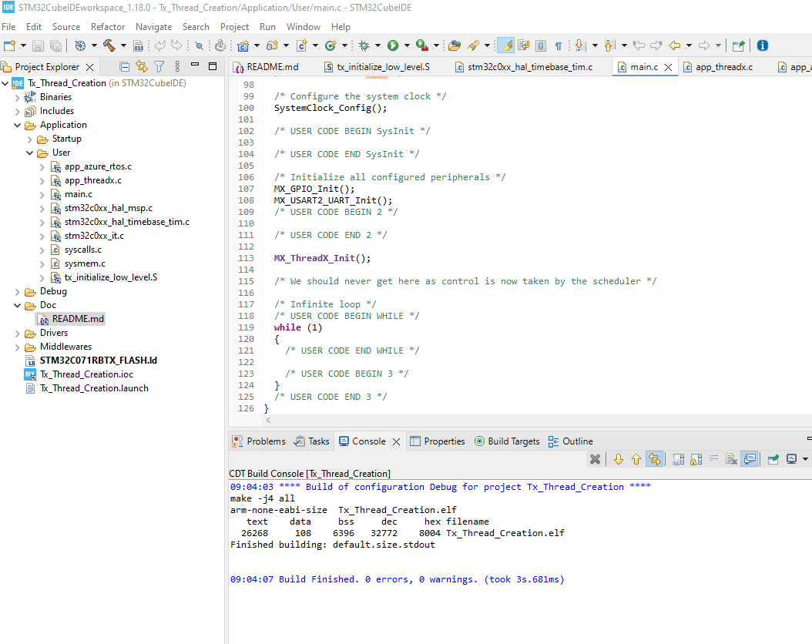Select Tx_Thread_Creation.ioc file
Viewport: 812px width, 644px height.
point(86,374)
